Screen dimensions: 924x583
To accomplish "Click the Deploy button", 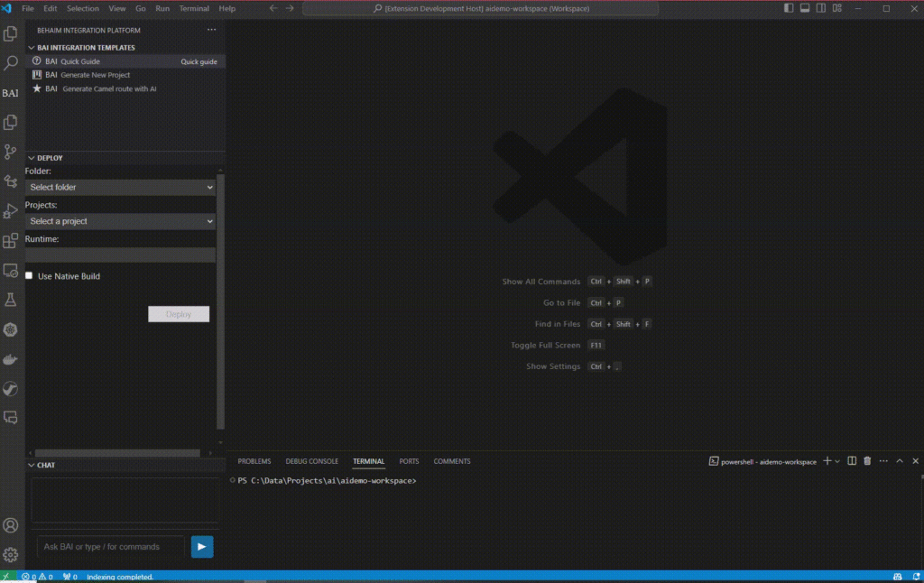I will [x=179, y=314].
